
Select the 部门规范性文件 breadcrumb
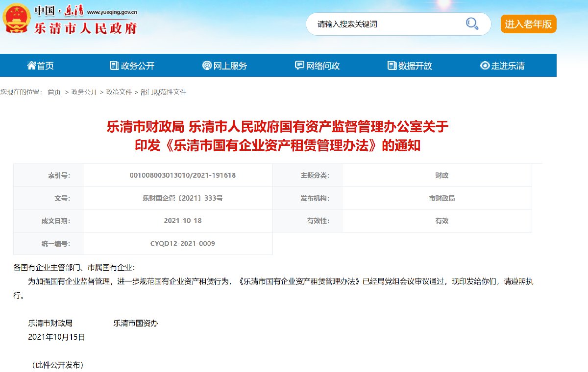tap(163, 92)
